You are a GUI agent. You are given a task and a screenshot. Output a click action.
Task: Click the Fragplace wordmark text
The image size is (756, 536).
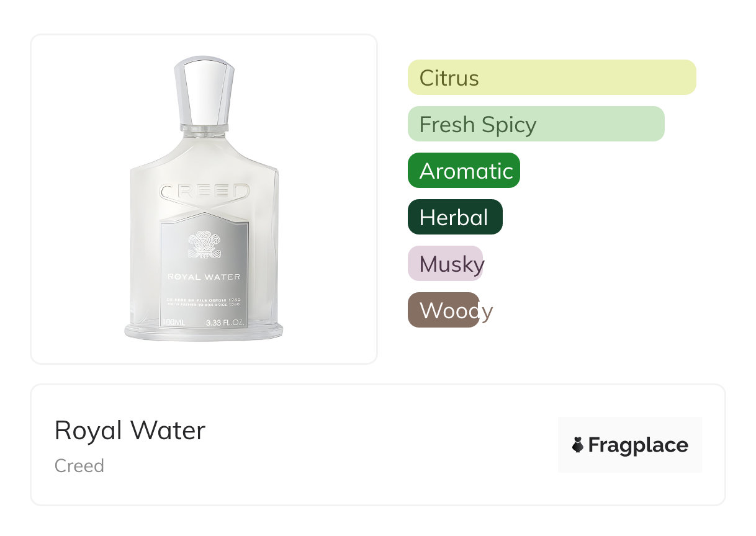click(638, 445)
